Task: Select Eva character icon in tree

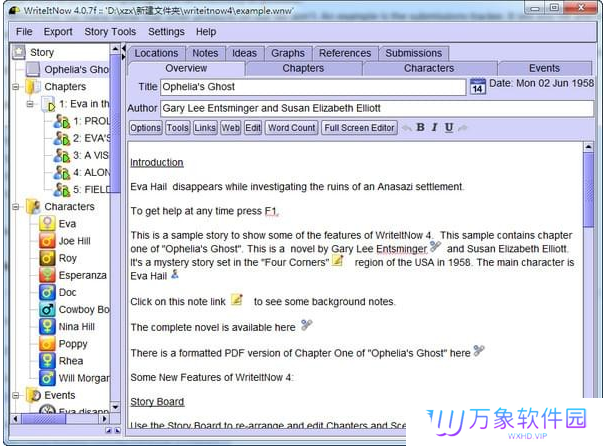Action: (x=47, y=223)
